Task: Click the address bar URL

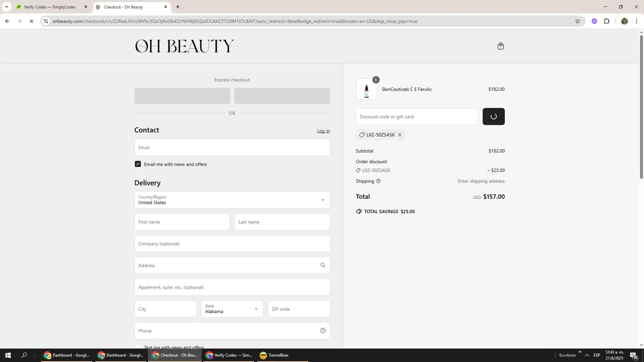Action: point(235,21)
